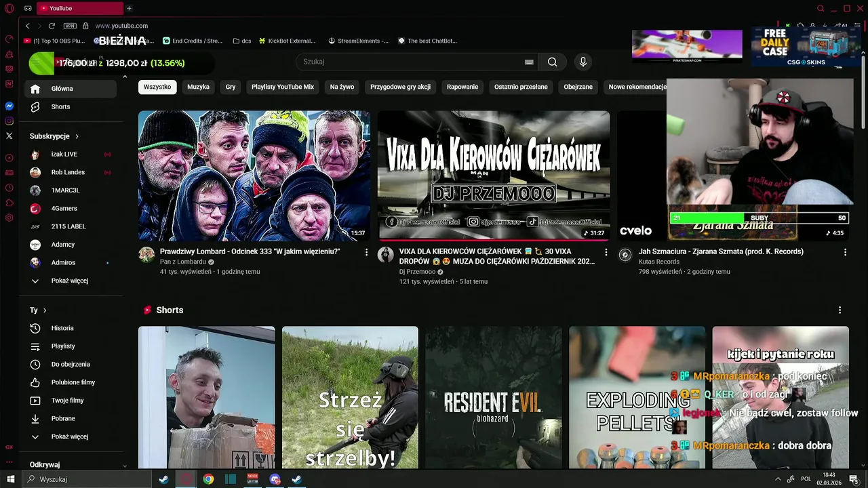The width and height of the screenshot is (868, 488).
Task: Show hidden system tray icons chevron
Action: pyautogui.click(x=777, y=479)
